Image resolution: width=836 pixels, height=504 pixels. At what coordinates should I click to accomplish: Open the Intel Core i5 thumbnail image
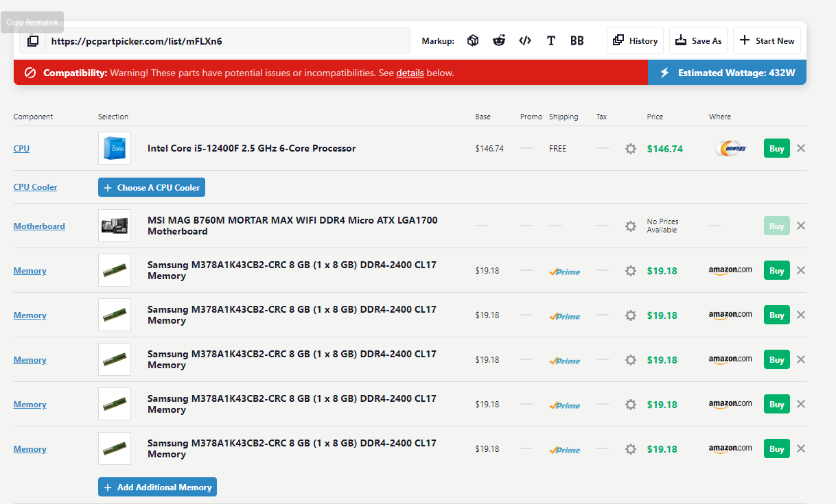(x=115, y=148)
